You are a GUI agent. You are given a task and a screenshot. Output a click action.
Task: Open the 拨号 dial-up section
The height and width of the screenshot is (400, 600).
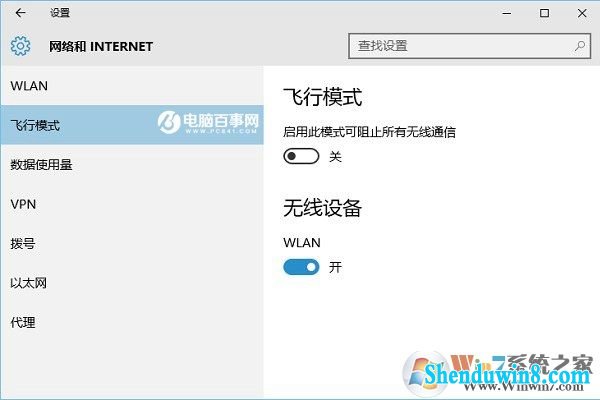[x=132, y=243]
